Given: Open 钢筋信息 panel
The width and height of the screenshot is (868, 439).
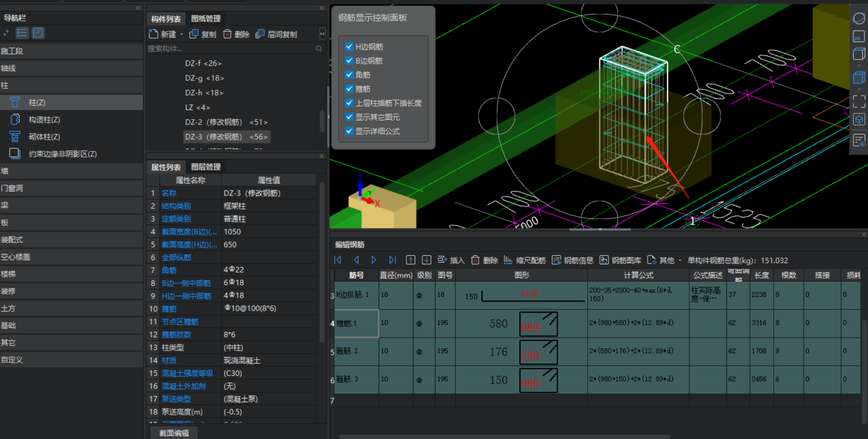Looking at the screenshot, I should (573, 260).
